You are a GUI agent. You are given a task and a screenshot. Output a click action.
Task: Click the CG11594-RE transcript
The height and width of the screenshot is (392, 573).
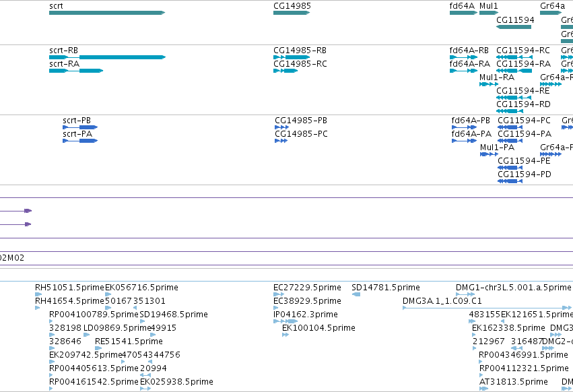click(514, 98)
